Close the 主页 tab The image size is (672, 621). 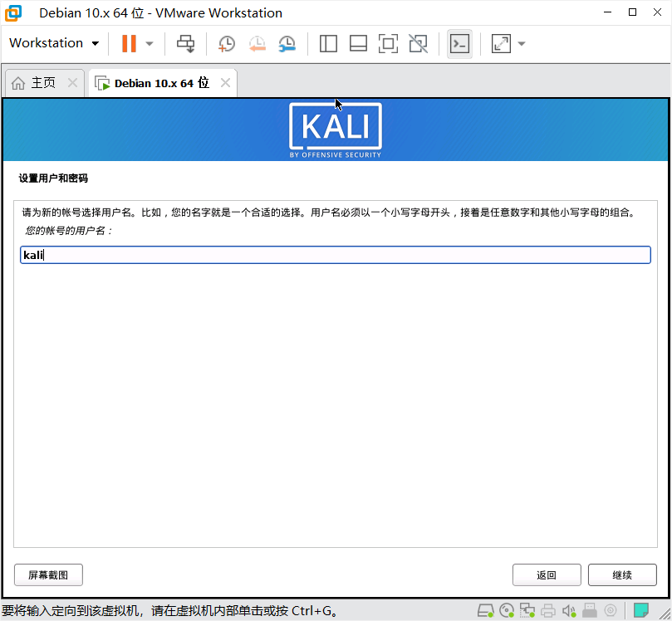point(72,83)
